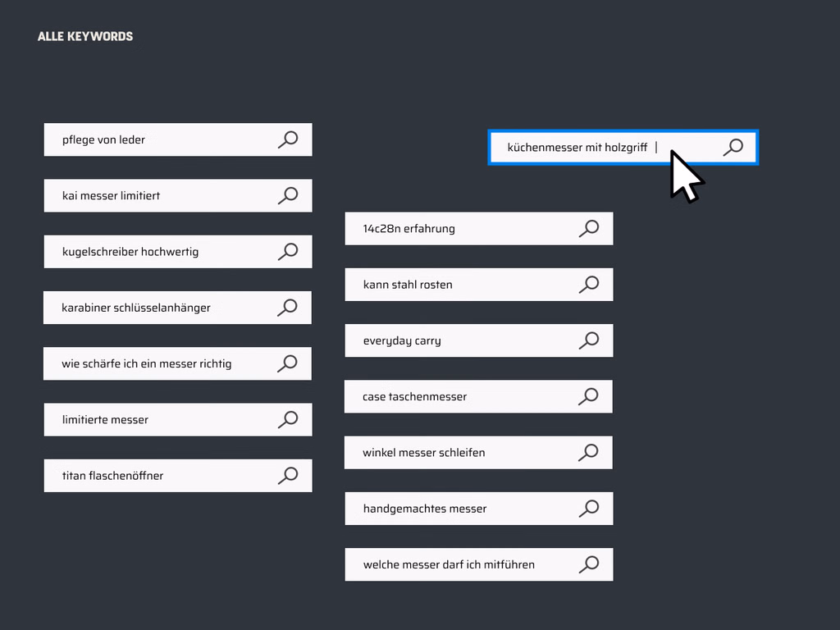Open the 'Alle Keywords' heading
This screenshot has width=840, height=630.
coord(85,36)
